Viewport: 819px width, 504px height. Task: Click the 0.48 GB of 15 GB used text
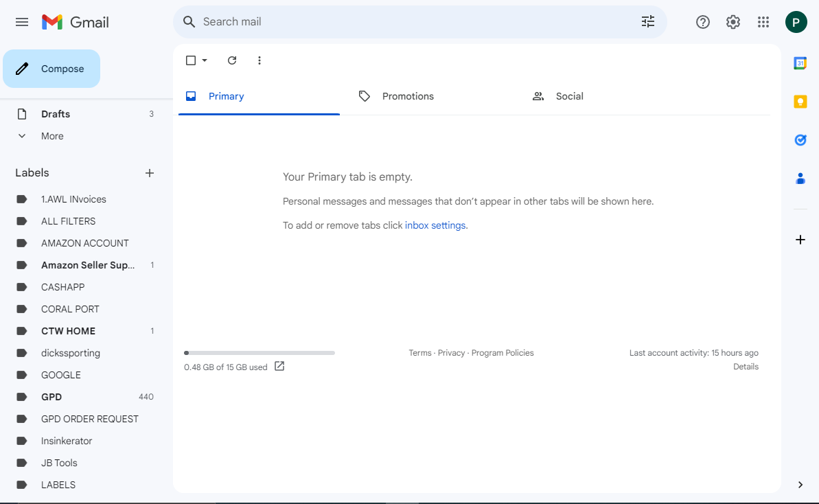(226, 367)
